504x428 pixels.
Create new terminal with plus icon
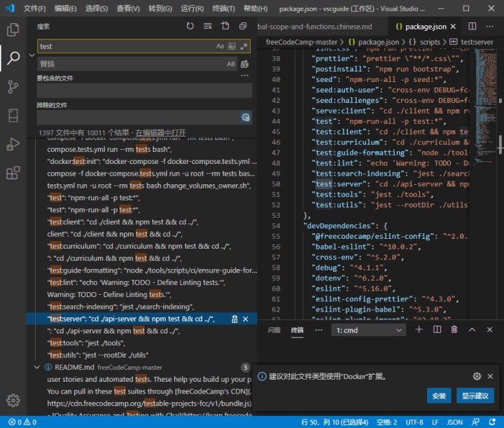419,330
